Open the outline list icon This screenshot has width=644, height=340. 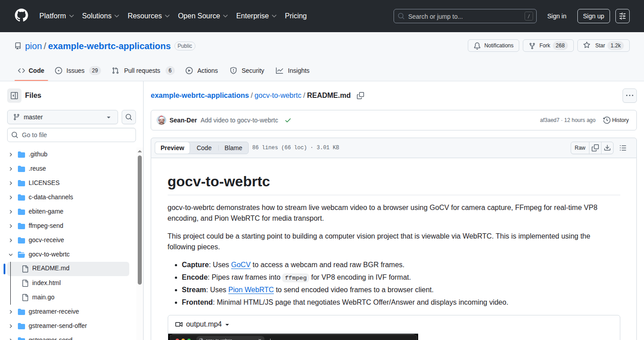[623, 148]
